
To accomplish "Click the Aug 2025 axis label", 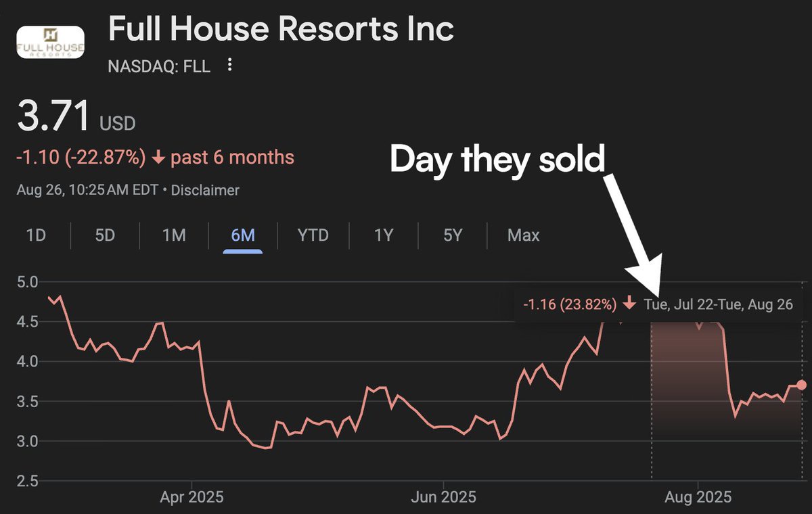I will point(698,497).
